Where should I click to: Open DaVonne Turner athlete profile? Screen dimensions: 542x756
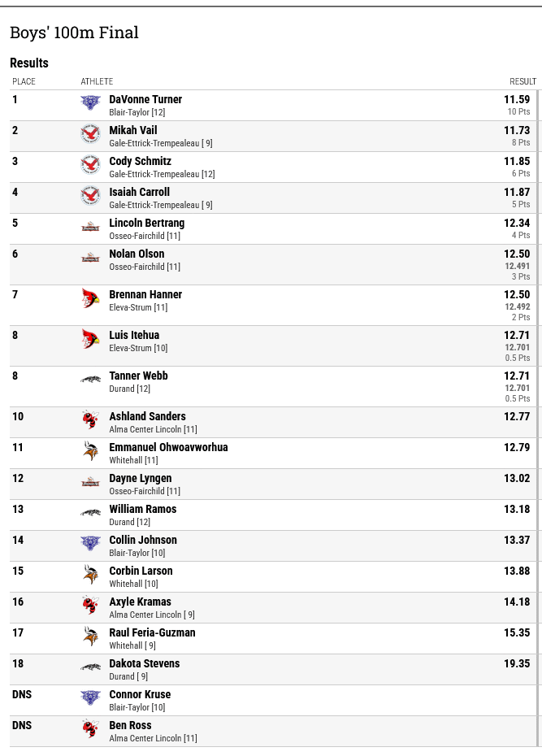pos(145,99)
